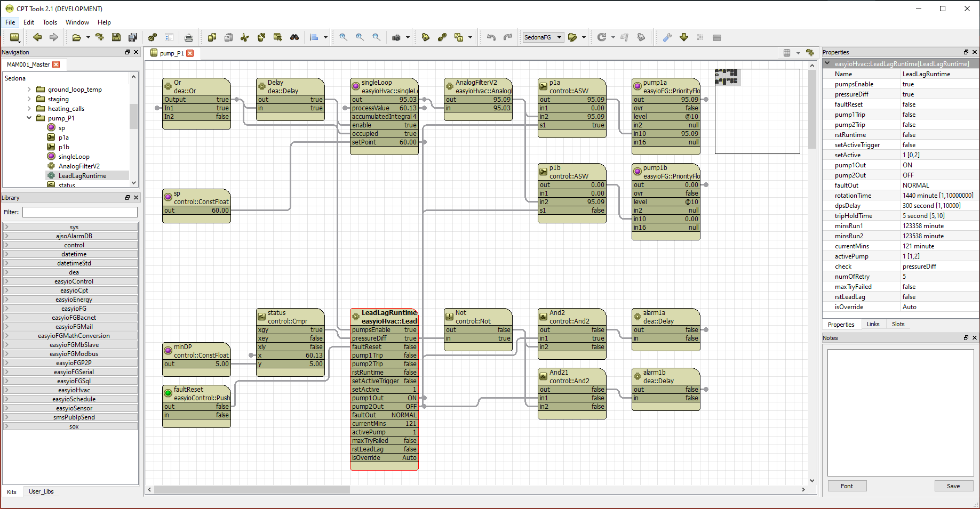The height and width of the screenshot is (509, 980).
Task: Click the Font button in Notes
Action: click(x=847, y=486)
